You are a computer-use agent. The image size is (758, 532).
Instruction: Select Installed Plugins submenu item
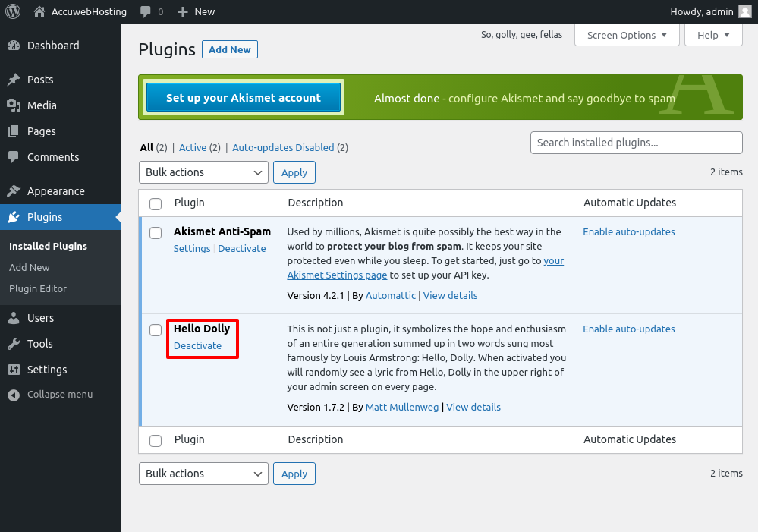[x=49, y=246]
